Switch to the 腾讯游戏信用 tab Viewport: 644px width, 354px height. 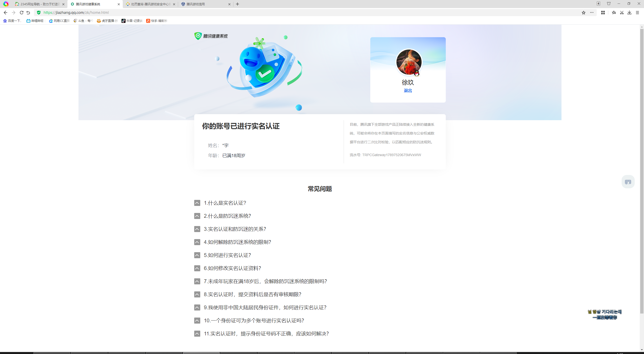[206, 4]
